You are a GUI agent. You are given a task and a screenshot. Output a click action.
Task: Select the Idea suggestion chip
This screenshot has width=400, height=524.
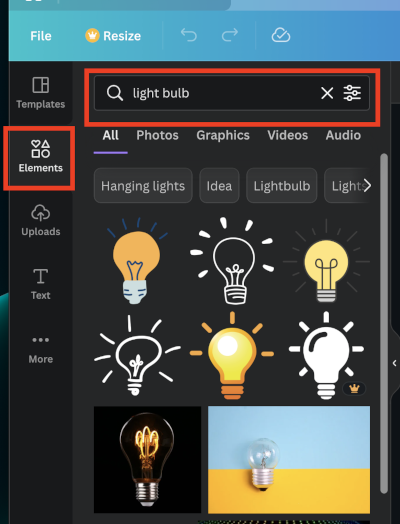pos(219,185)
